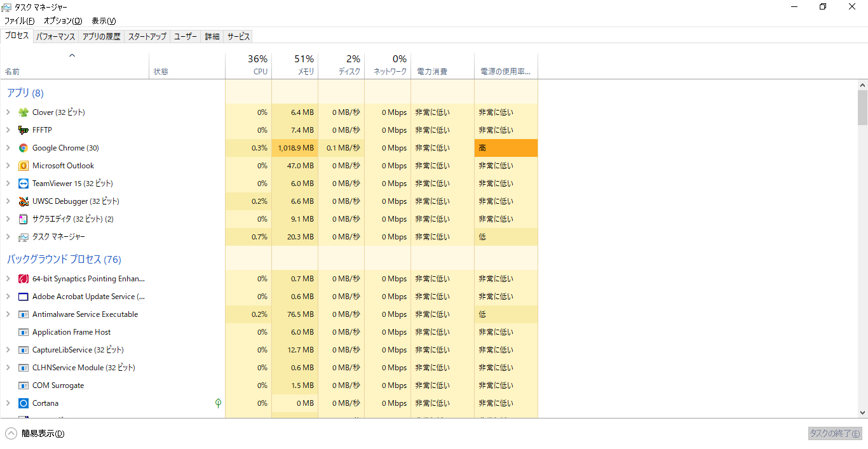The width and height of the screenshot is (868, 449).
Task: Click the Adobe Acrobat Update Service icon
Action: point(24,297)
